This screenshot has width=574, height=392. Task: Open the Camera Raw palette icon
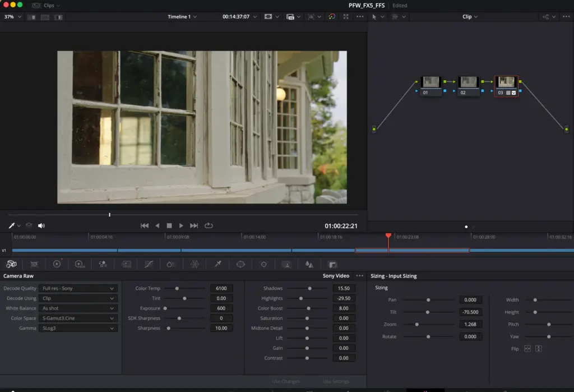pyautogui.click(x=11, y=264)
